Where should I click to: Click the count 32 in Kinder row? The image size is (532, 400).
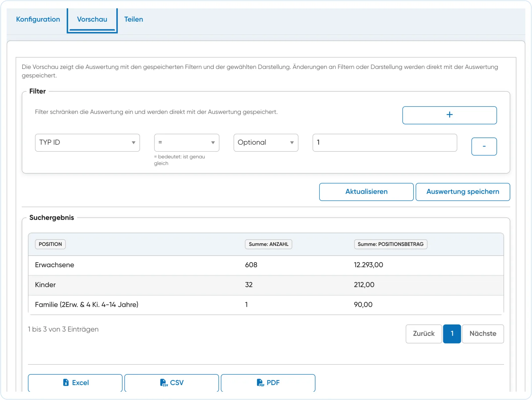click(x=249, y=285)
